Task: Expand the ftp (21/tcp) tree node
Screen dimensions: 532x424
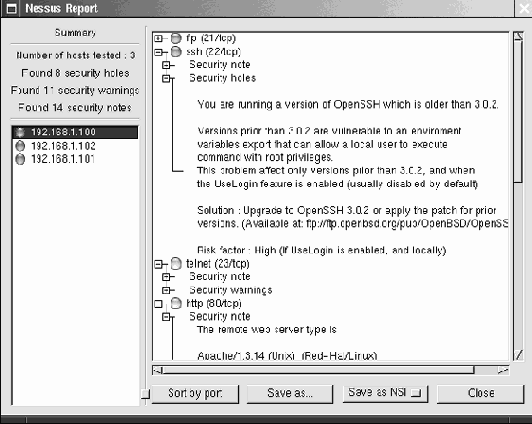Action: click(158, 38)
